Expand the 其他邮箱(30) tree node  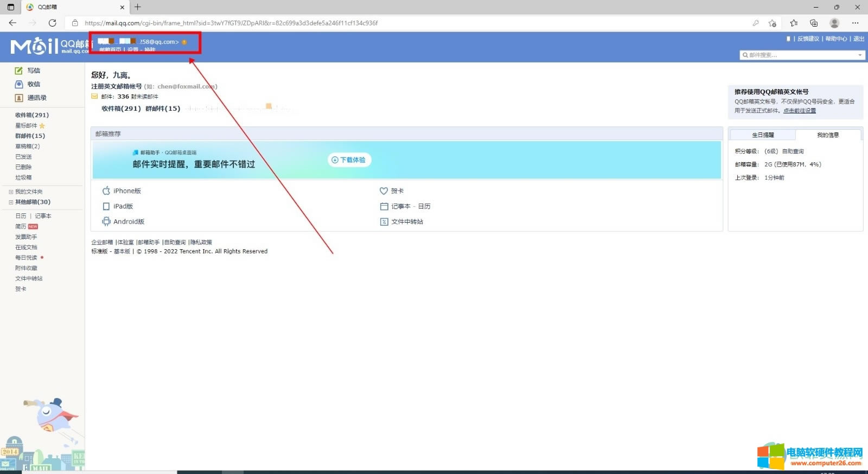[x=11, y=202]
